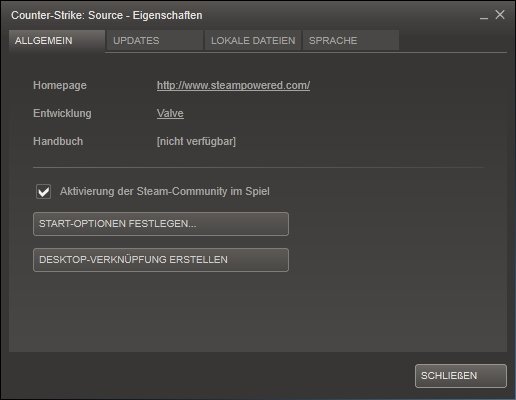Click the Handbuch field label
The height and width of the screenshot is (400, 516).
point(58,141)
